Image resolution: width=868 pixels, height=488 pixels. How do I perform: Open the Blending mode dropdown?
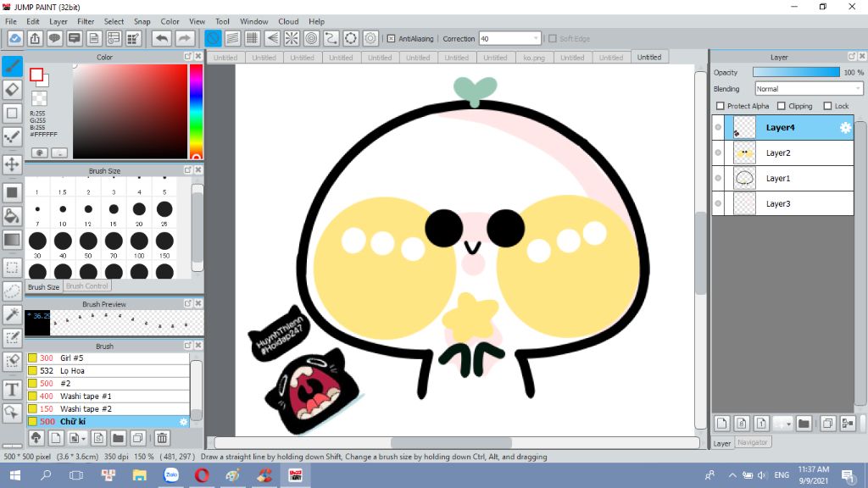coord(809,88)
